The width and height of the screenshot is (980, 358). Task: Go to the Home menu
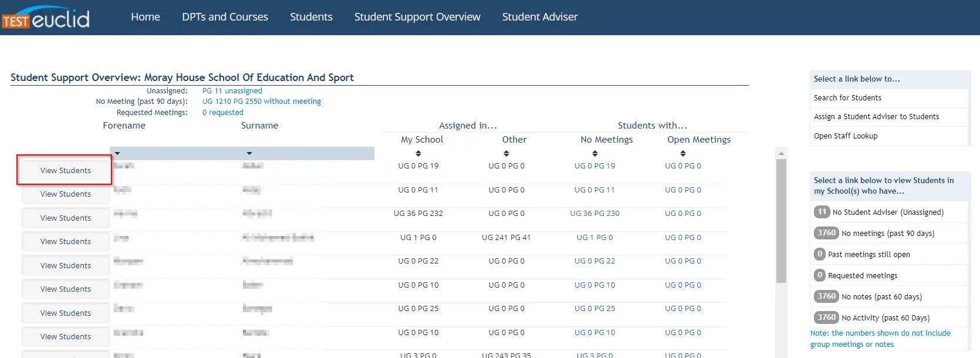click(x=146, y=17)
